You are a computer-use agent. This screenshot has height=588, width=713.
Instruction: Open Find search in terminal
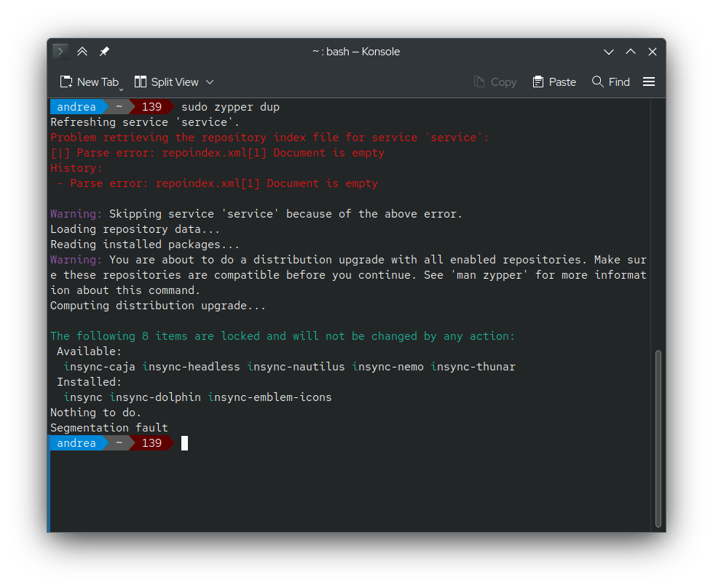click(610, 82)
